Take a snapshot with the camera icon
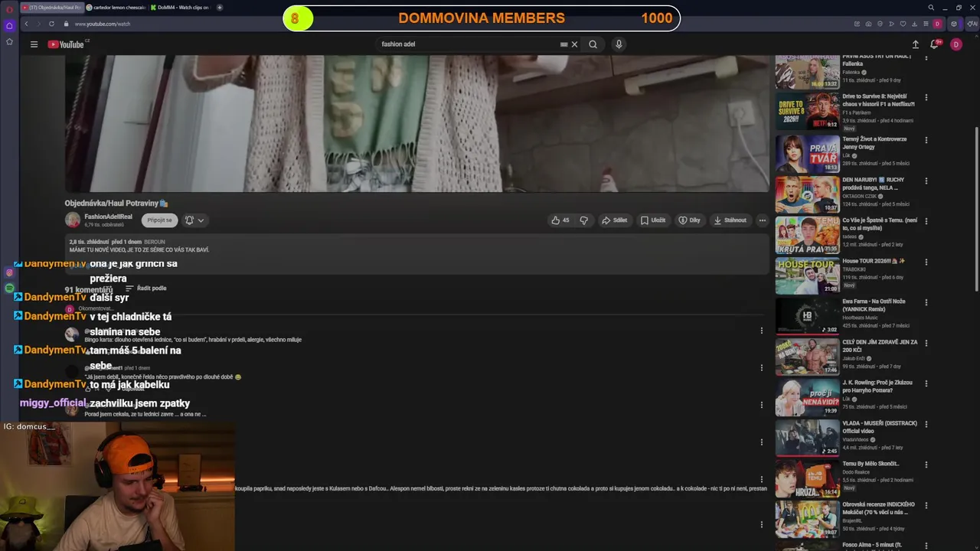The image size is (980, 551). [x=868, y=24]
